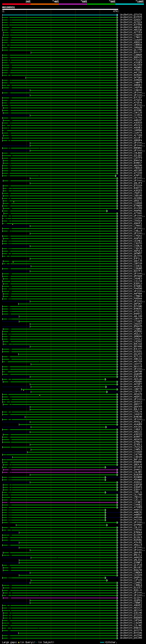Select hit UniRef100_B2V1W6

[131, 306]
